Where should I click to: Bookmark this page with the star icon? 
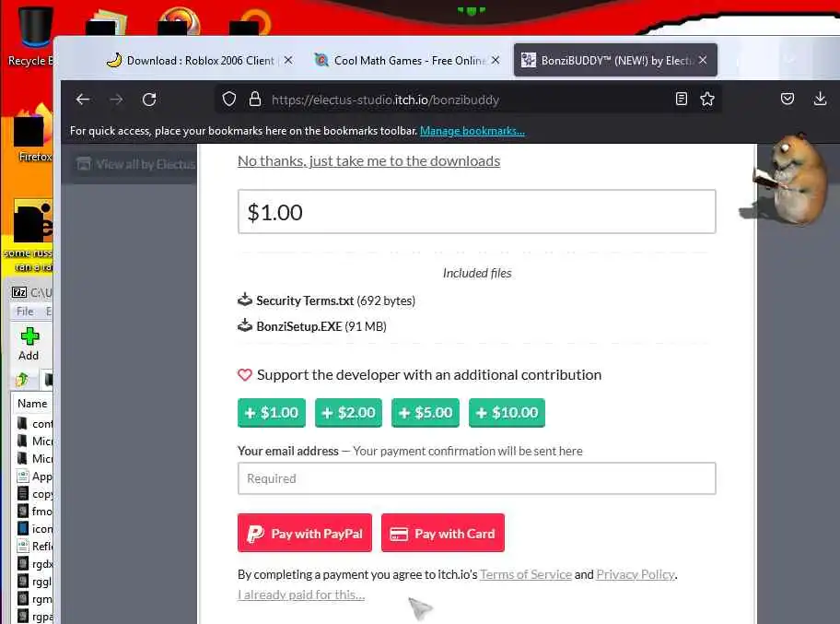pos(707,99)
